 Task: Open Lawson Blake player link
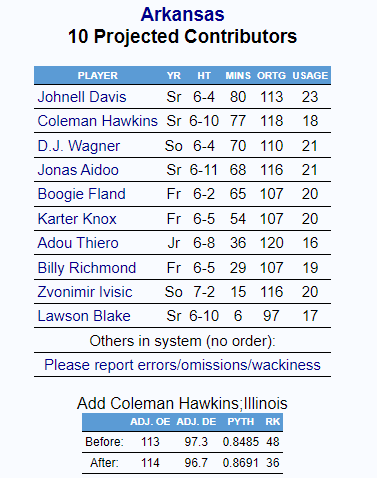pyautogui.click(x=84, y=316)
